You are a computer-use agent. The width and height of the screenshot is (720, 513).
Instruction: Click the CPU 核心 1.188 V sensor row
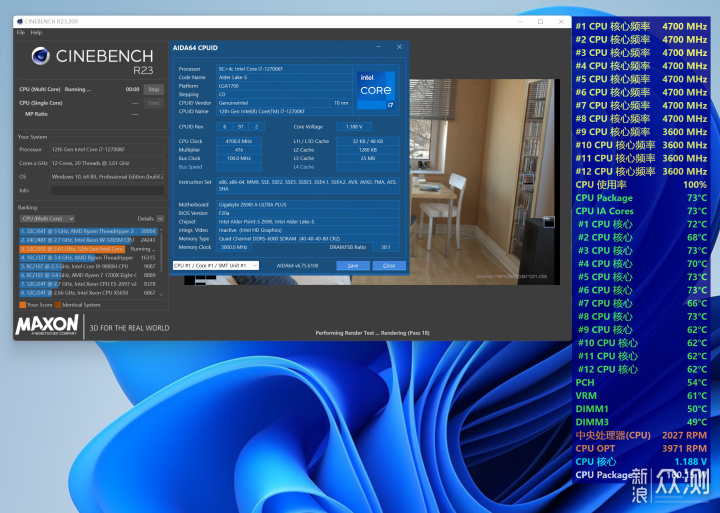click(641, 462)
